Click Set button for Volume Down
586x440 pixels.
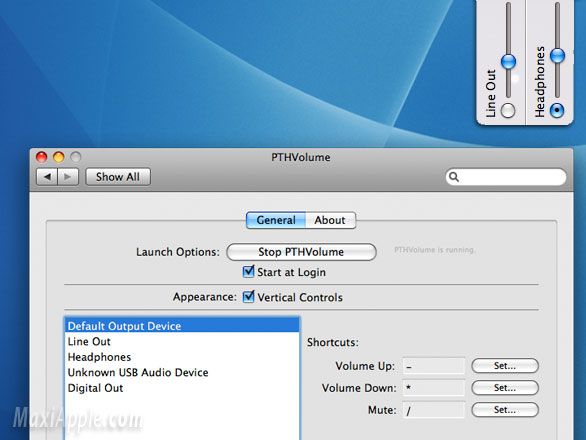[505, 388]
